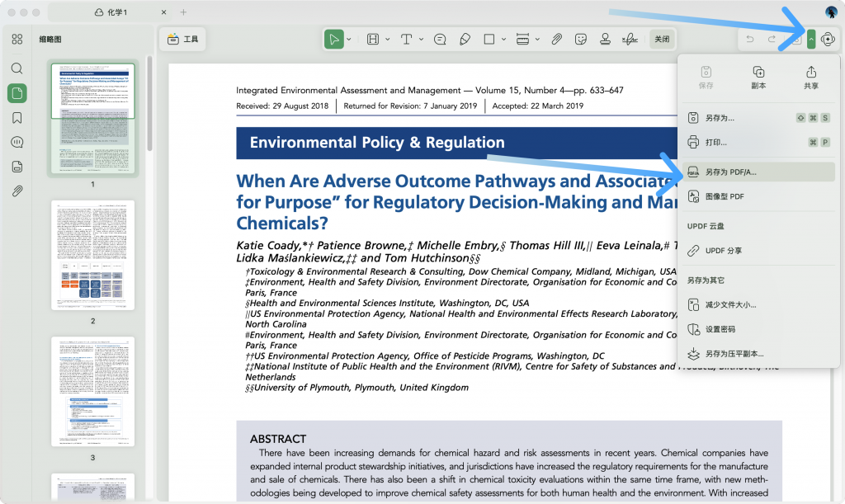Select the sticker tool

pos(580,40)
